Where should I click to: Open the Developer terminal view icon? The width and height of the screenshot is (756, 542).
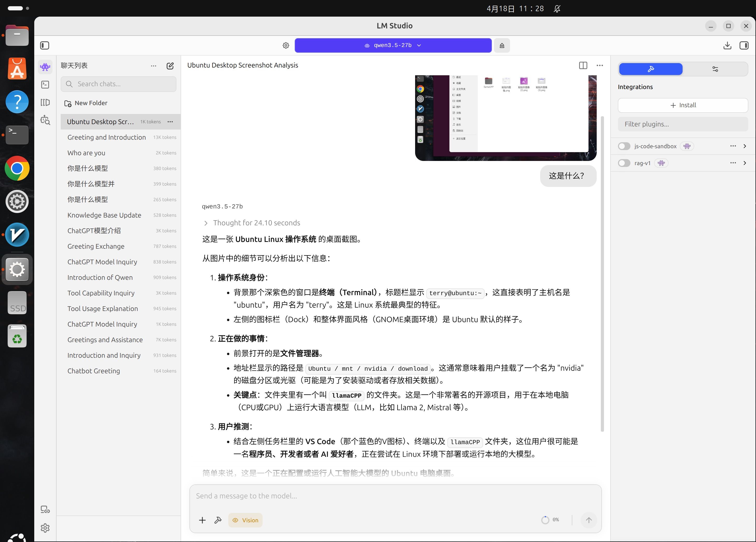pyautogui.click(x=45, y=85)
